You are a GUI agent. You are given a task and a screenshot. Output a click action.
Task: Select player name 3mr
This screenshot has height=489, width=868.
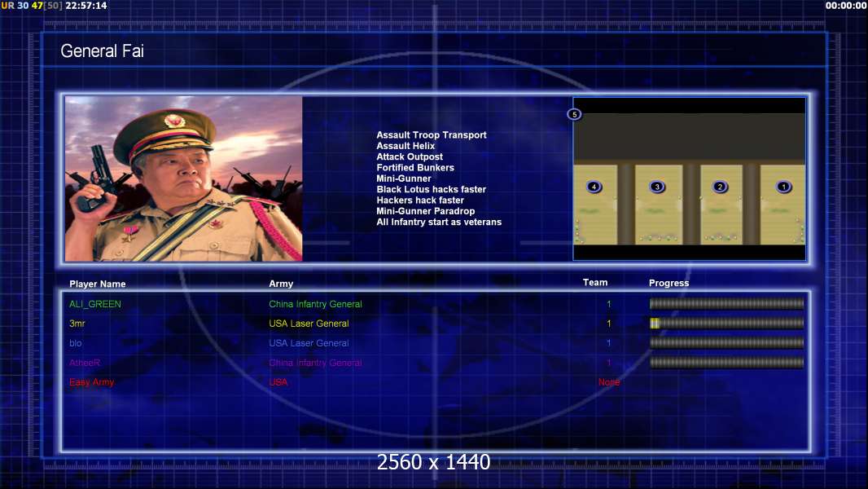point(77,324)
